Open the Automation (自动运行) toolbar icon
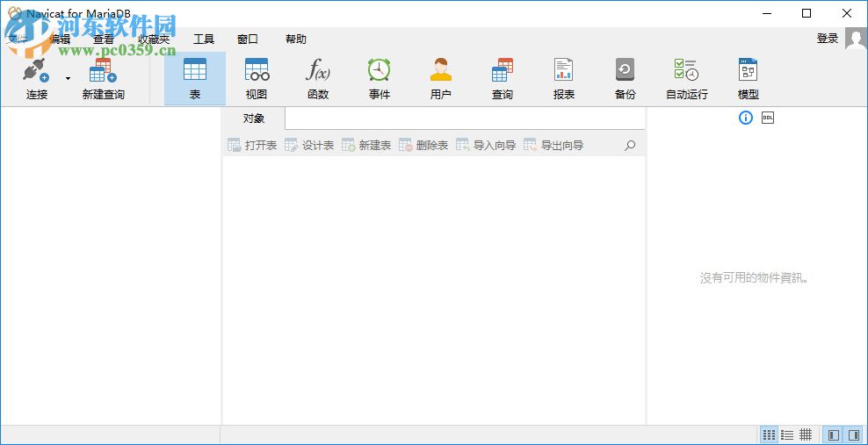Screen dimensions: 868x445 pyautogui.click(x=686, y=79)
